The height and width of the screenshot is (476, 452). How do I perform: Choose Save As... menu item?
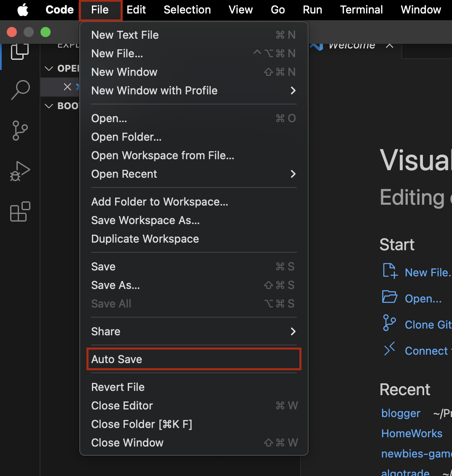[194, 285]
